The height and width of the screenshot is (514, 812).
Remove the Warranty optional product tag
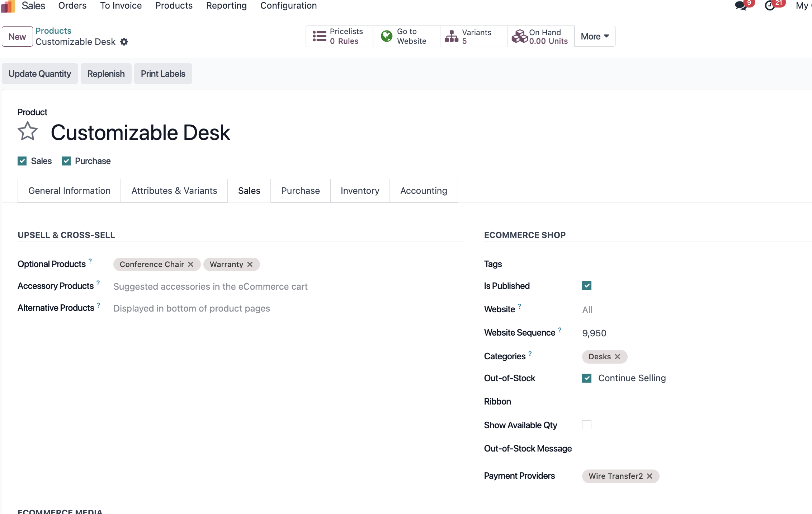pos(250,265)
